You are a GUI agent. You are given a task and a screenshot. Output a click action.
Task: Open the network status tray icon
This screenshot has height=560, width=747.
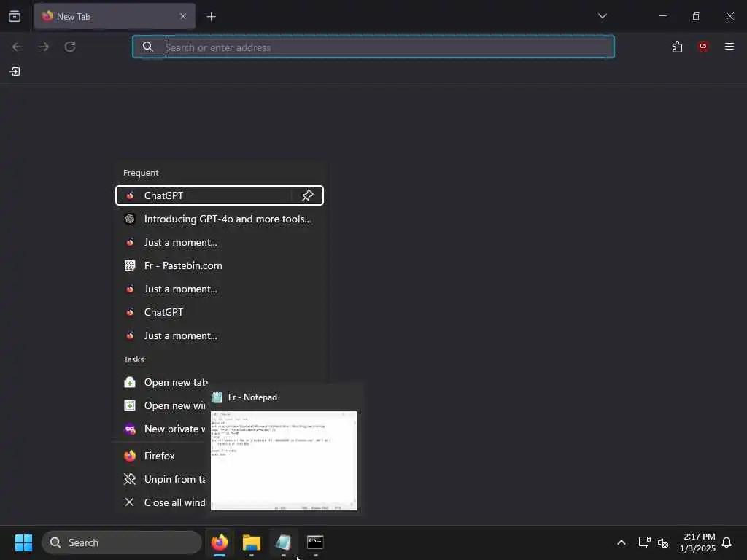click(x=644, y=542)
